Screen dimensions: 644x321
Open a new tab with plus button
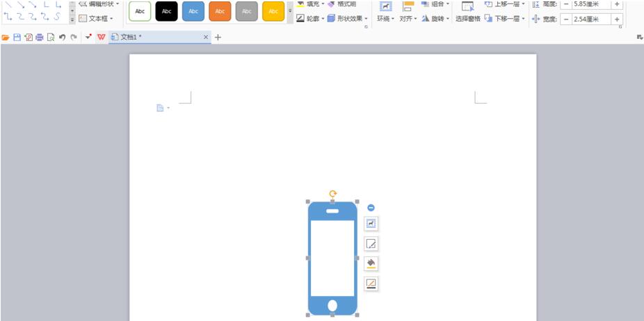(218, 37)
